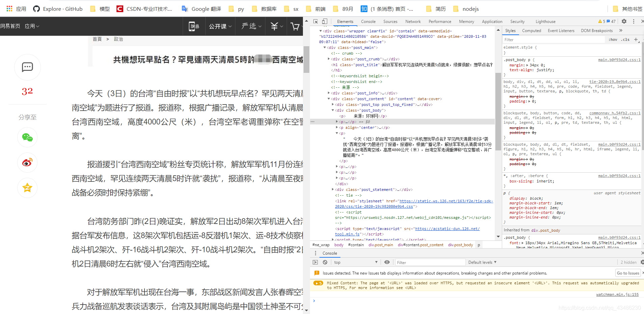Image resolution: width=644 pixels, height=314 pixels.
Task: Show more Styles pane tabs chevron
Action: pyautogui.click(x=621, y=30)
